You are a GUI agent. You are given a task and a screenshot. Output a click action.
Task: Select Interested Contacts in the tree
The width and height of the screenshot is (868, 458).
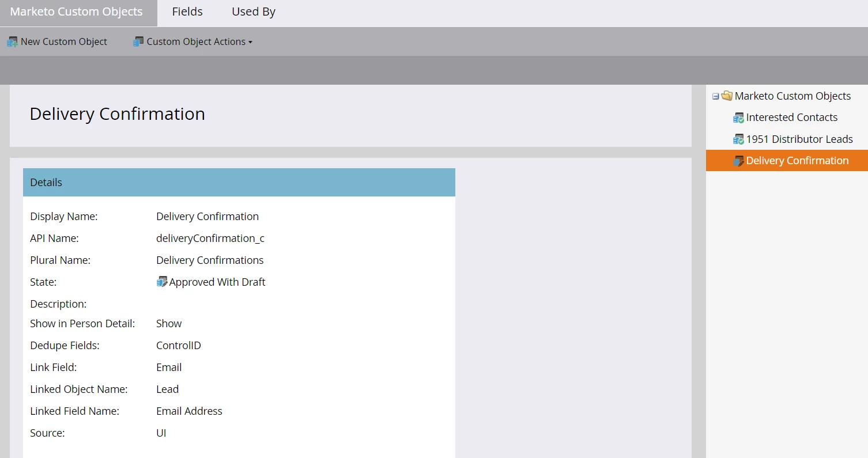(x=792, y=118)
